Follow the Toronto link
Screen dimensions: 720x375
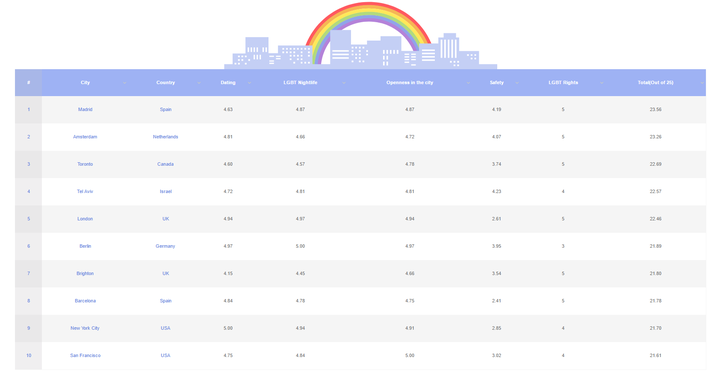[x=85, y=164]
